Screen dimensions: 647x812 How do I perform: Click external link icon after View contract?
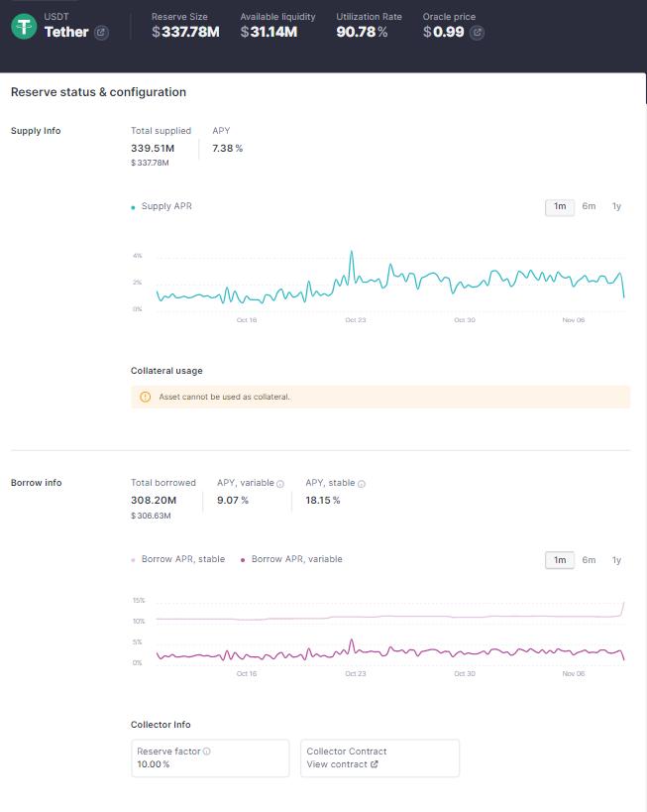coord(374,764)
